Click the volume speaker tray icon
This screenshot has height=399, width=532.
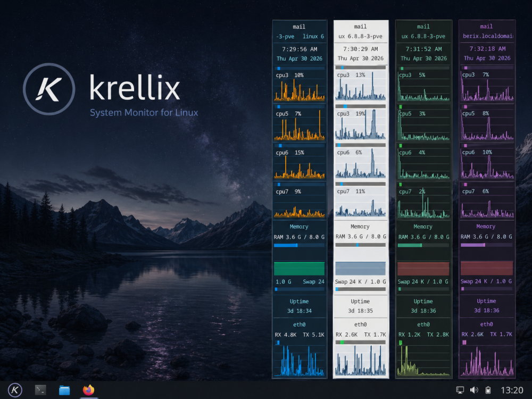tap(474, 390)
